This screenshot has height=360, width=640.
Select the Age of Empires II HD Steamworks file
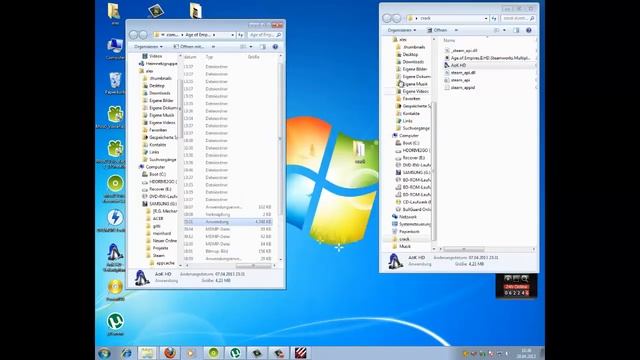point(490,58)
